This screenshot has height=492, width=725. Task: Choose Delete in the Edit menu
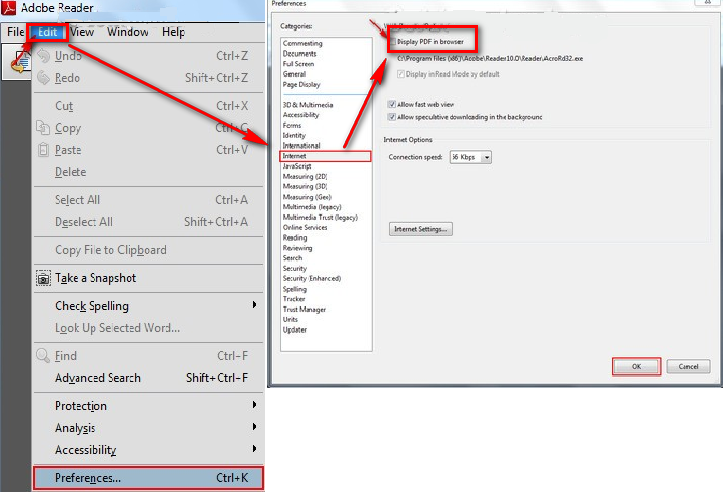(x=148, y=172)
